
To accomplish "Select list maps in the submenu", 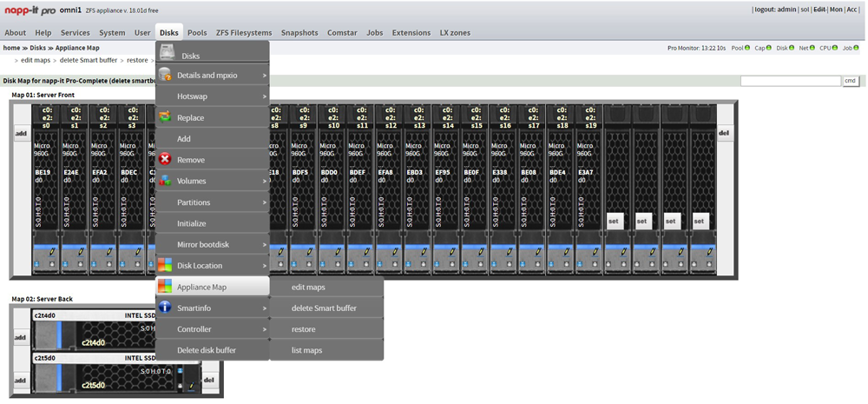I will pos(326,350).
